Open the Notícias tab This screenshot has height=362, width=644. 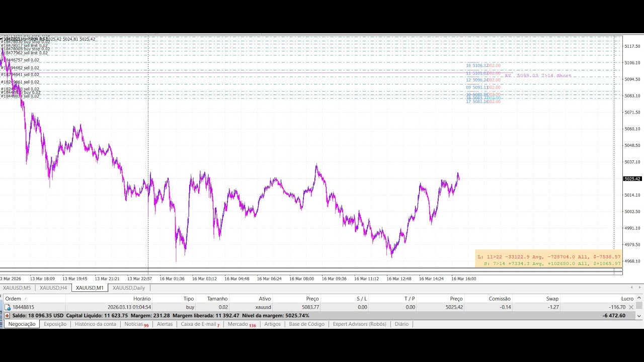(x=136, y=324)
